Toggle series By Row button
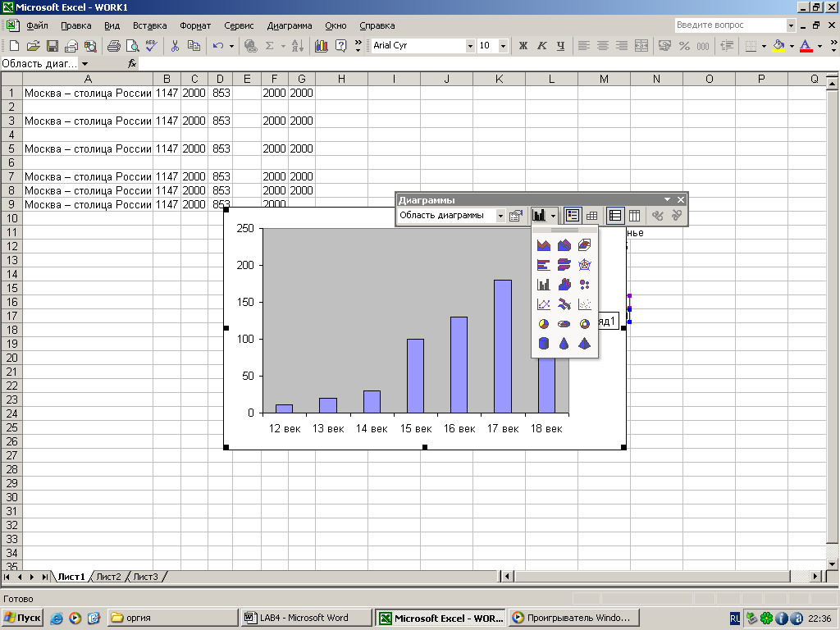The width and height of the screenshot is (840, 630). 615,216
